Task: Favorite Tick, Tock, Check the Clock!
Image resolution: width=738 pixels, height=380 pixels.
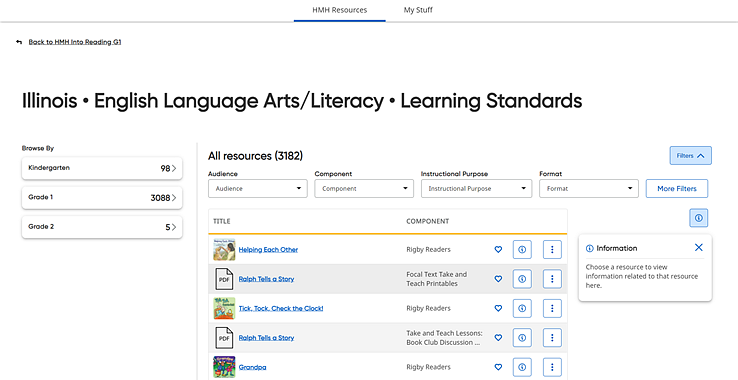Action: (498, 308)
